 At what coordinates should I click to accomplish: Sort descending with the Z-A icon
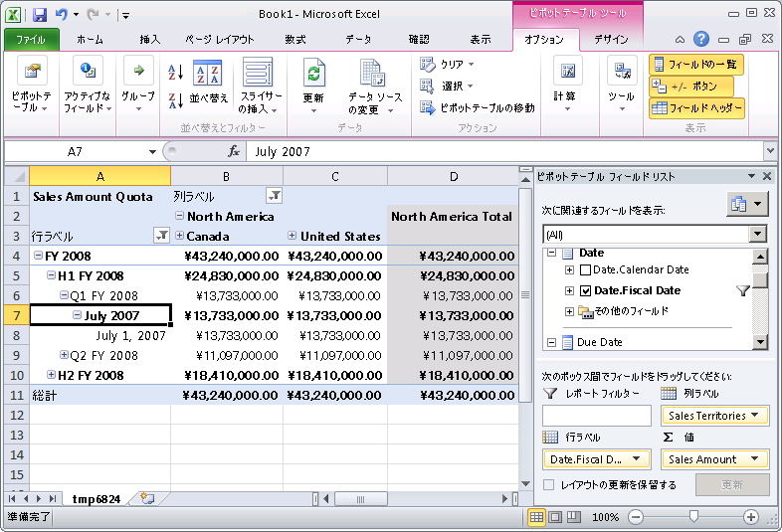(175, 100)
